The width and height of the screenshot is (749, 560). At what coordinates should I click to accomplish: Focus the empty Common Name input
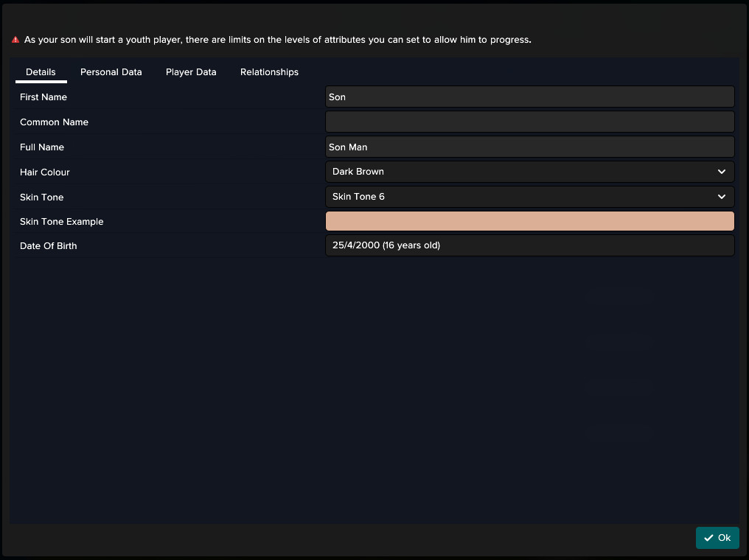529,122
